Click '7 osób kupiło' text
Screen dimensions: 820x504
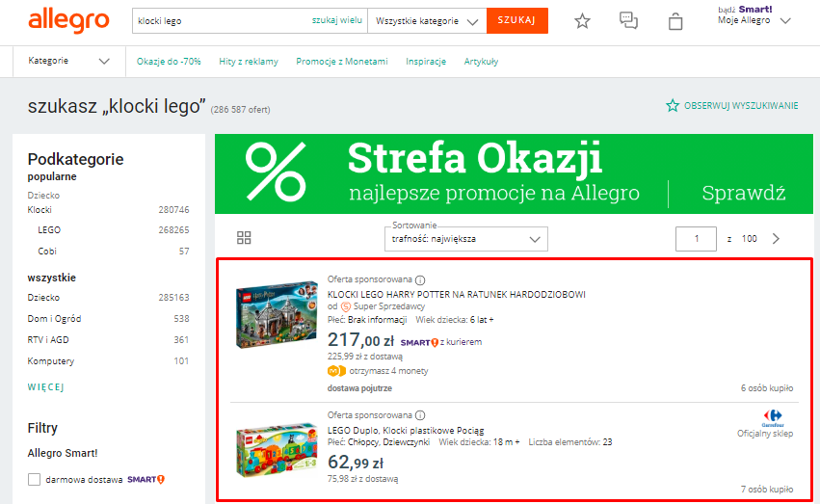coord(767,490)
